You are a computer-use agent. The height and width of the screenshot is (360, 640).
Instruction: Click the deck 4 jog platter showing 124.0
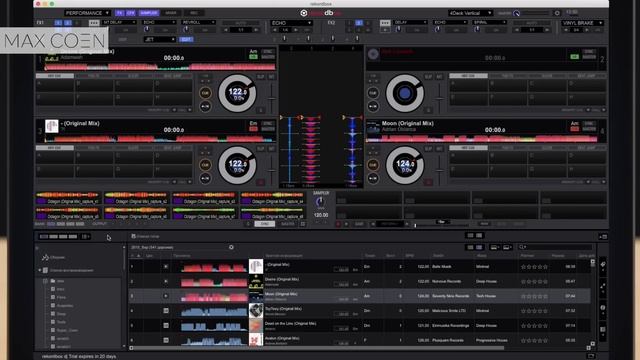(x=405, y=165)
